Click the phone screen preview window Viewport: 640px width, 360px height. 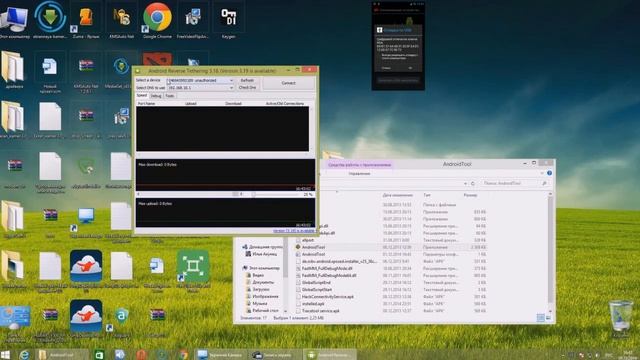(x=398, y=46)
